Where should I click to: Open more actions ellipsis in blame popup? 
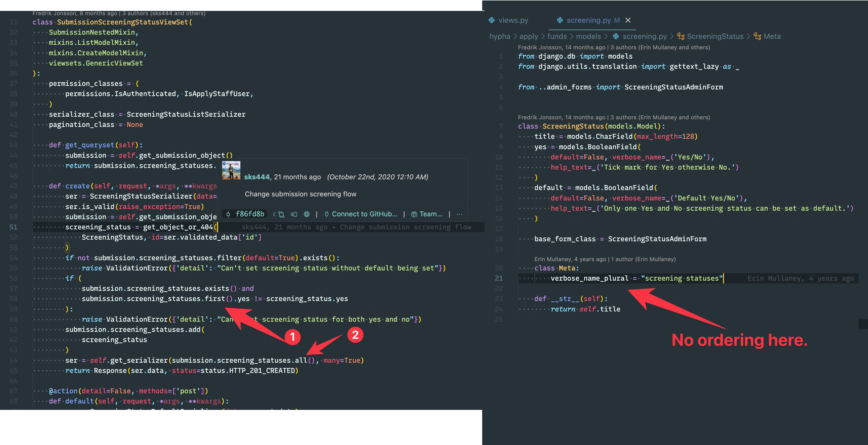point(459,214)
